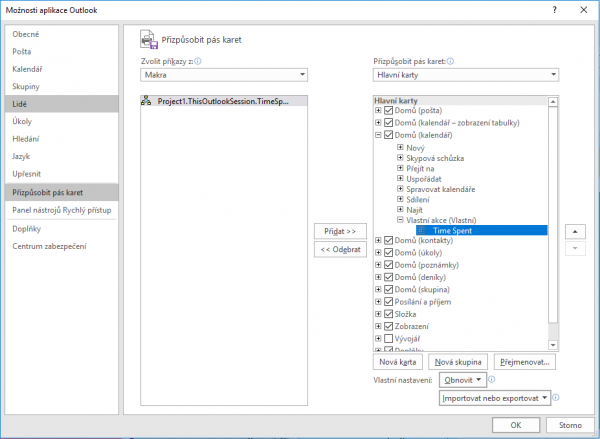Expand the Sdílení group
This screenshot has height=439, width=600.
coord(400,199)
